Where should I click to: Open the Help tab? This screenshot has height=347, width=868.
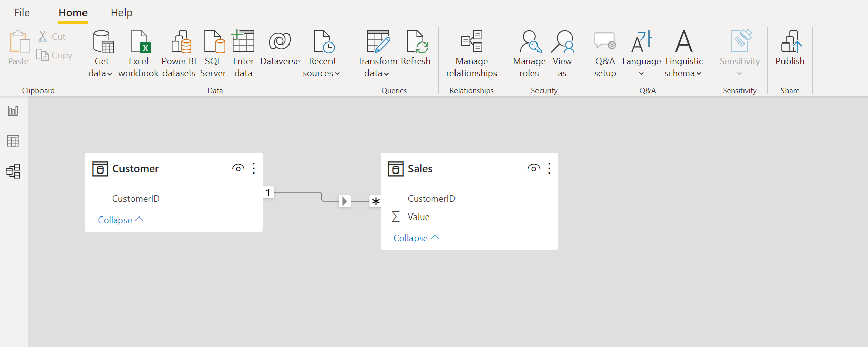(x=121, y=13)
